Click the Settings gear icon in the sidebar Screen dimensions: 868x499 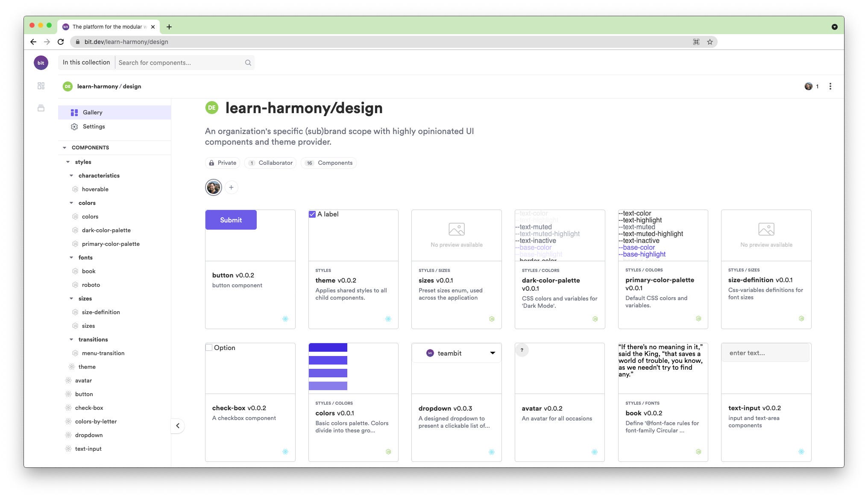coord(74,126)
